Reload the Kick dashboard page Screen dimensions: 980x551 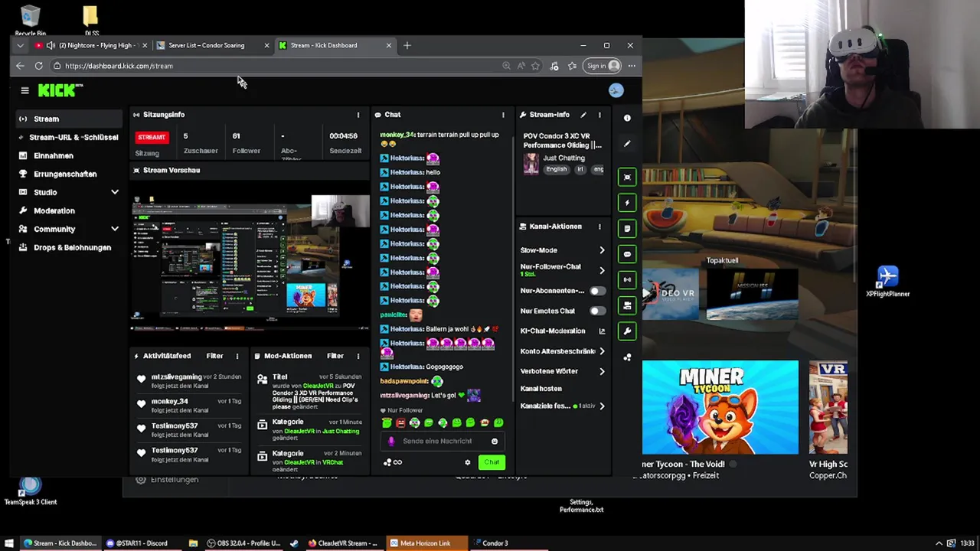(38, 66)
